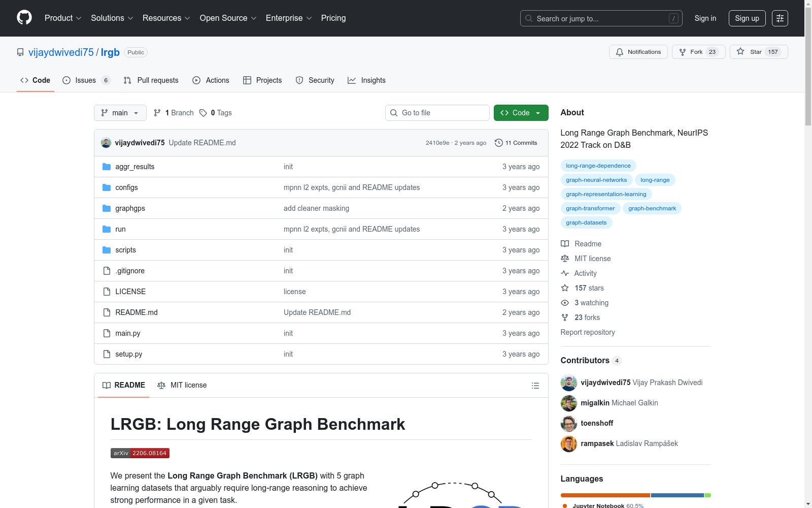This screenshot has width=812, height=508.
Task: Open the Solutions dropdown menu
Action: (112, 18)
